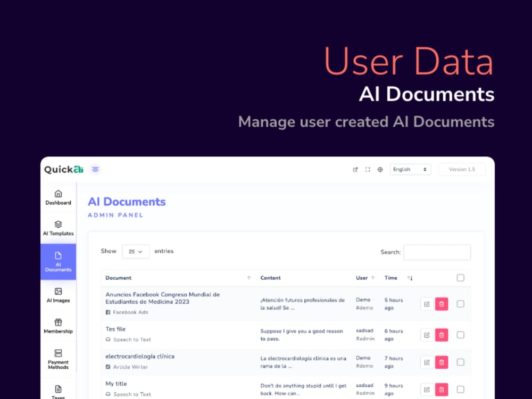This screenshot has height=399, width=532.
Task: Click the external link icon near English selector
Action: pos(355,169)
